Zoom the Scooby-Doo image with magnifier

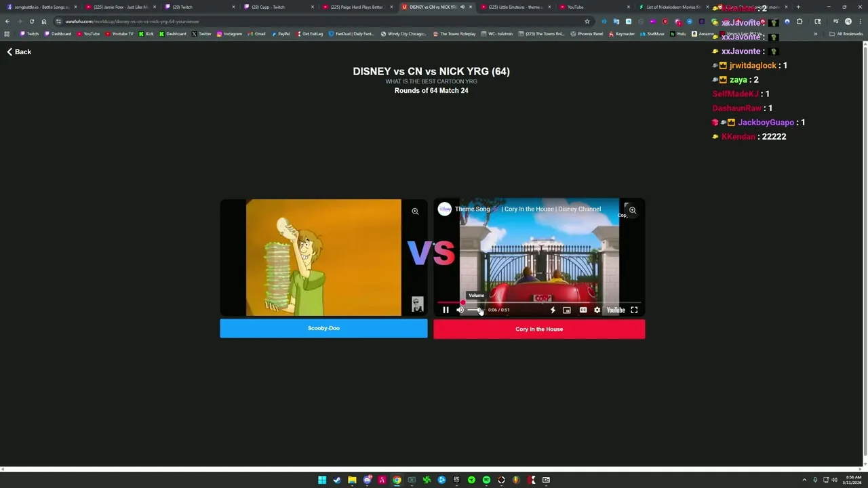[415, 211]
